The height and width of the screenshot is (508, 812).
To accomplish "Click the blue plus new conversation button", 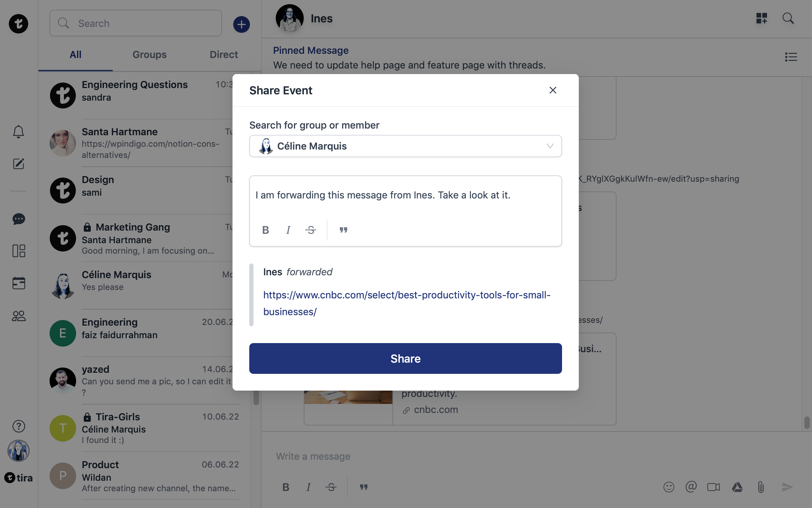I will tap(241, 24).
